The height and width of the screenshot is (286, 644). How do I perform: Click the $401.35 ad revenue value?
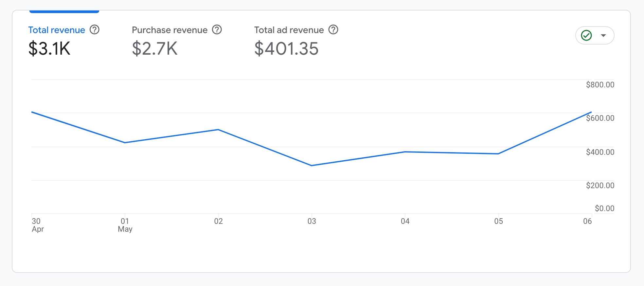pos(286,49)
